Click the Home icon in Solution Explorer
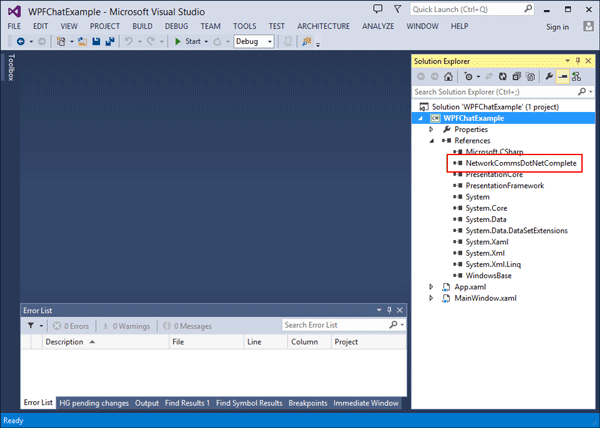Screen dimensions: 600x428 point(448,76)
